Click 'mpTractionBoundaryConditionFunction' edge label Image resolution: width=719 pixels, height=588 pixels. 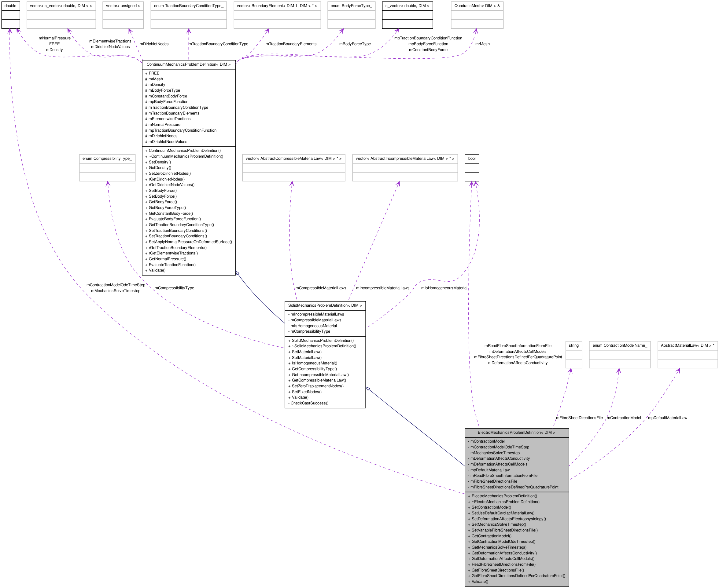[428, 38]
